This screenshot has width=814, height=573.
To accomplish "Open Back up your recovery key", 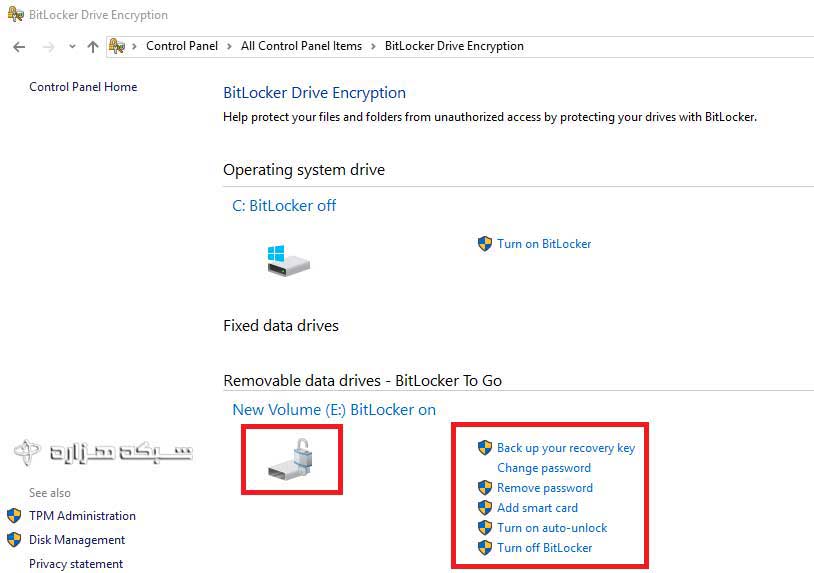I will click(565, 448).
